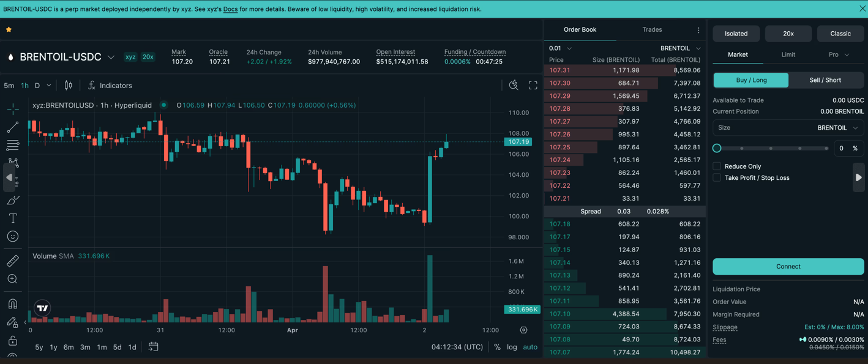The width and height of the screenshot is (868, 364).
Task: Open the Isolated margin mode selector
Action: (x=736, y=34)
